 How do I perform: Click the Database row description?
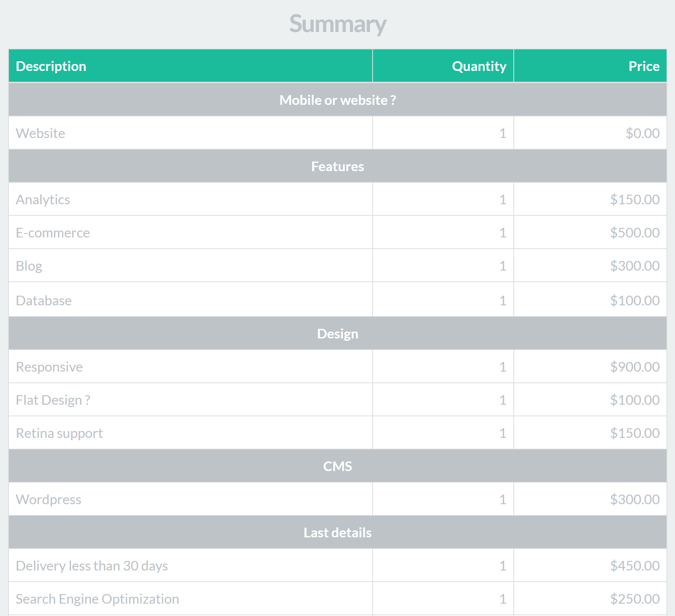coord(44,300)
